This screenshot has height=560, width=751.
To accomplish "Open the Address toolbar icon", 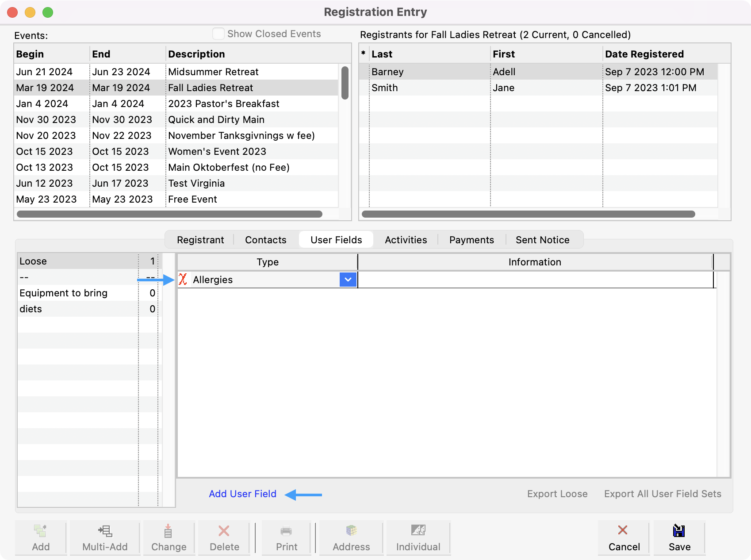I will [x=351, y=531].
